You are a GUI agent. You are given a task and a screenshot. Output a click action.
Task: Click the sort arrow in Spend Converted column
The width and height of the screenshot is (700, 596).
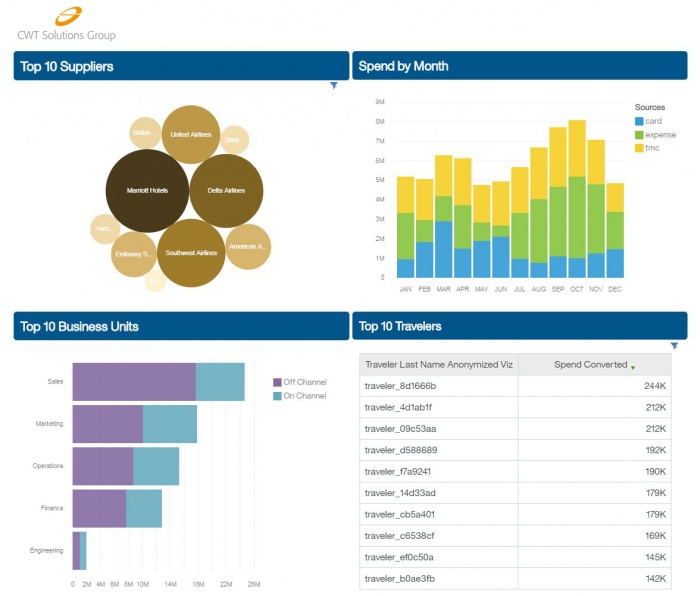tap(632, 367)
